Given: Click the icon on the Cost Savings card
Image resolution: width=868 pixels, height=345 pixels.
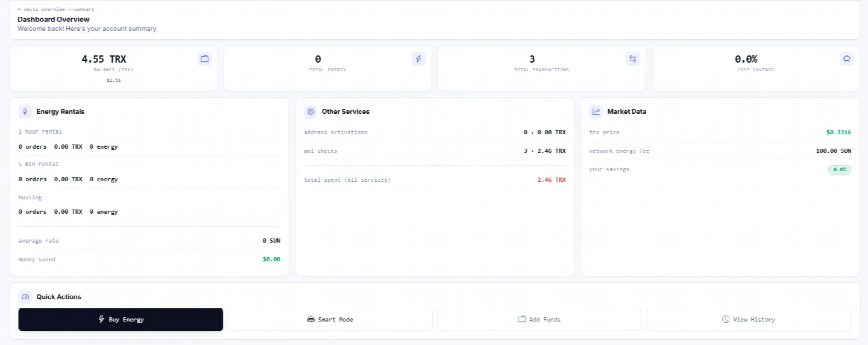Looking at the screenshot, I should [x=847, y=58].
